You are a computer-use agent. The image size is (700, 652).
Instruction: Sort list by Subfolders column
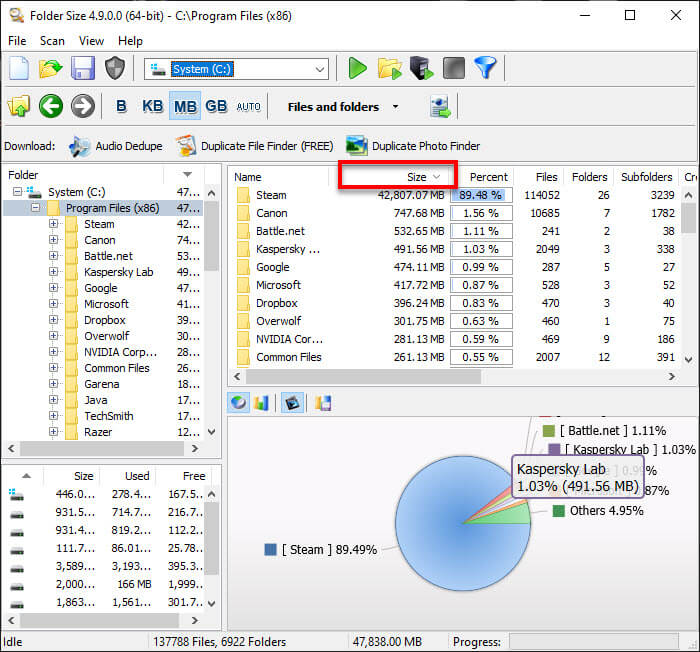[x=646, y=177]
